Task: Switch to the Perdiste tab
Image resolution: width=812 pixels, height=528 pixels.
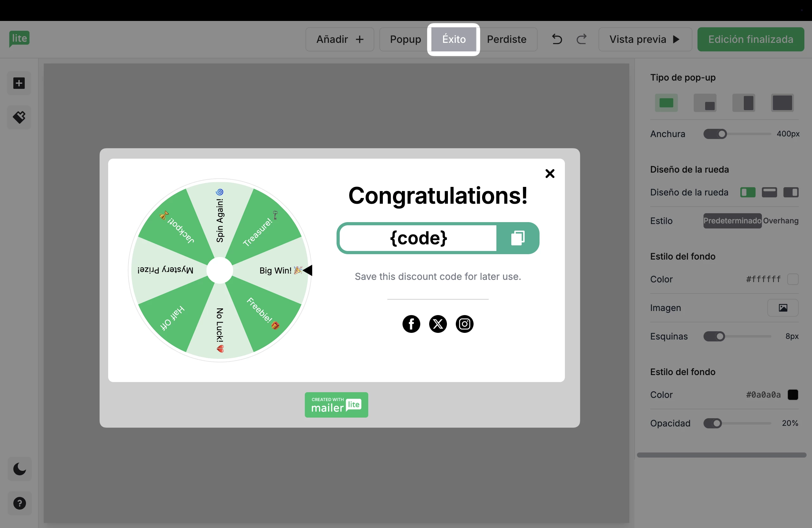Action: (x=506, y=39)
